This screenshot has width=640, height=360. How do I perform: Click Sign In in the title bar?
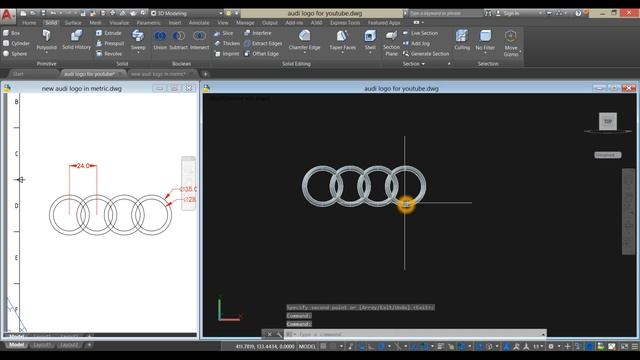tap(511, 13)
